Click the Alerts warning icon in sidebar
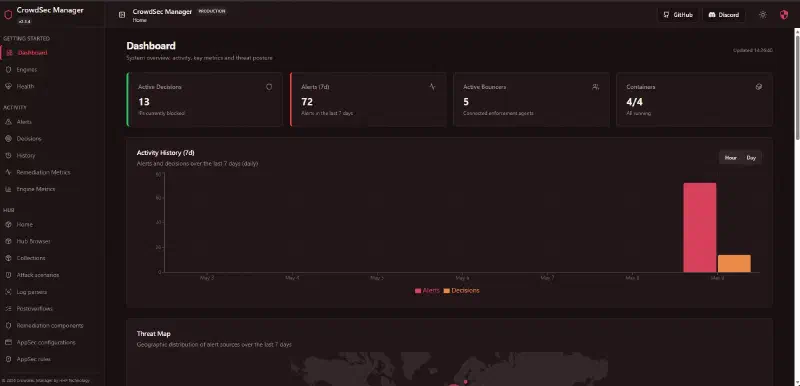This screenshot has height=386, width=800. [x=8, y=122]
